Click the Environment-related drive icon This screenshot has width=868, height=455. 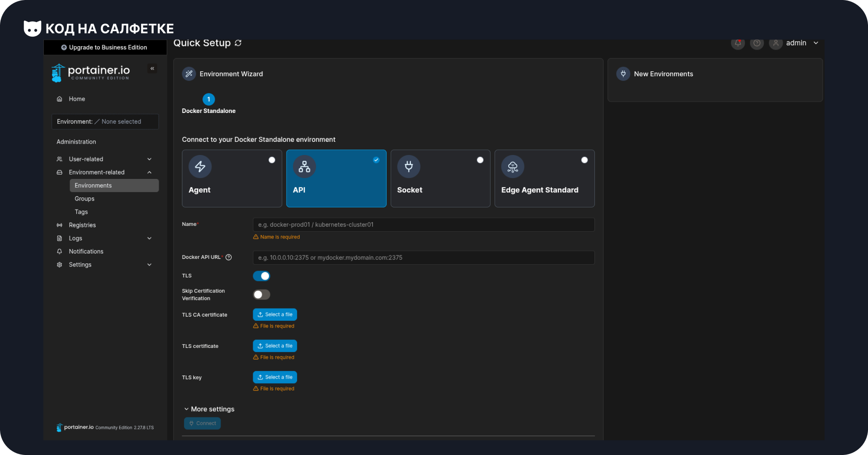click(x=59, y=172)
